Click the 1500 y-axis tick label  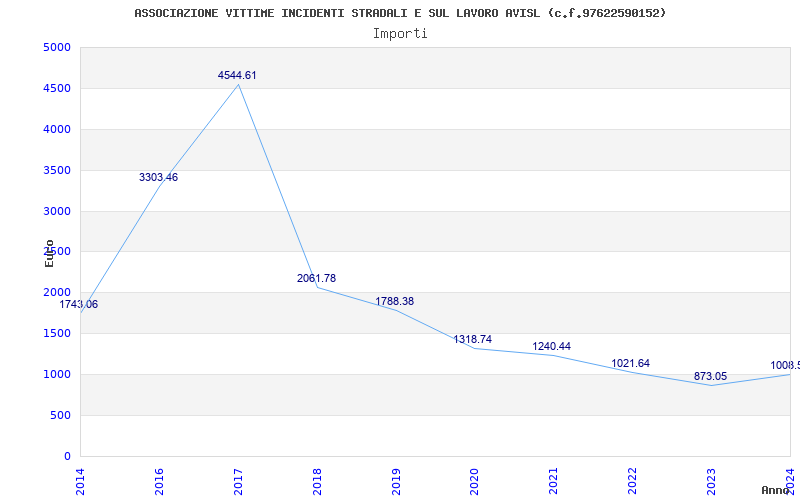(57, 334)
